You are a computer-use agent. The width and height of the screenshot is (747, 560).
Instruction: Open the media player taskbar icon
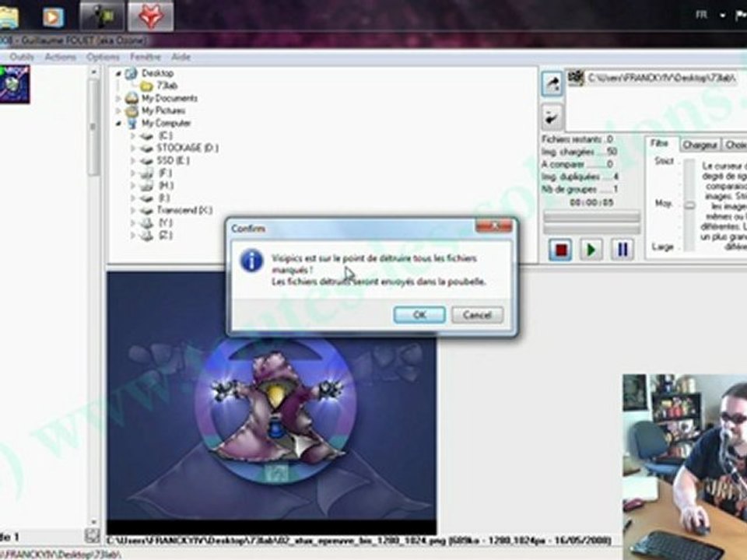52,17
